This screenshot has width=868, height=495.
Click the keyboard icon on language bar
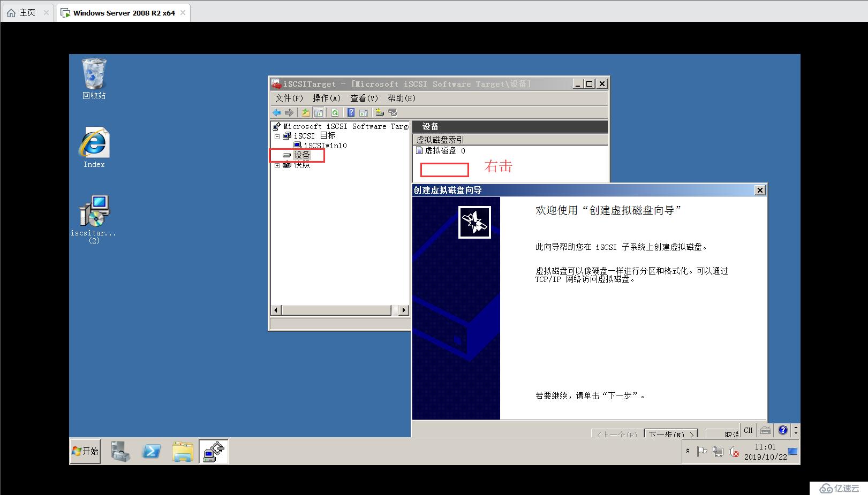(766, 430)
